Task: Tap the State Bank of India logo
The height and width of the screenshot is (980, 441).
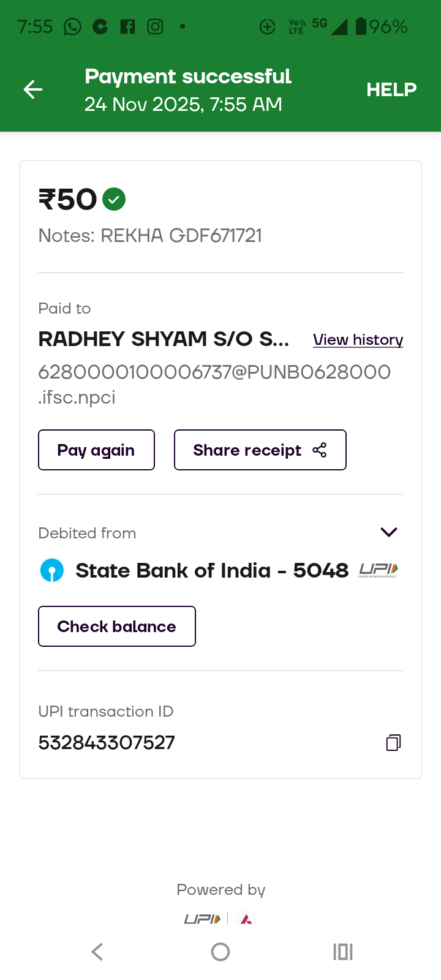Action: click(52, 570)
